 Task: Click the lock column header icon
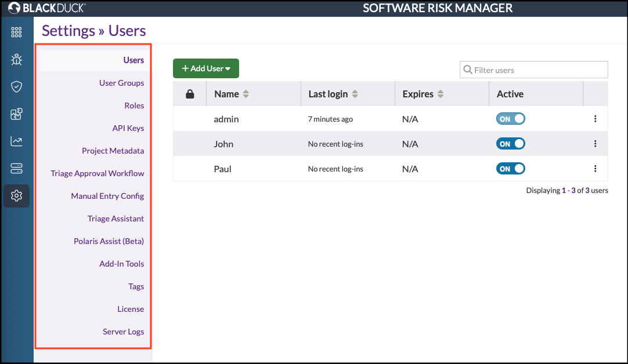coord(190,94)
